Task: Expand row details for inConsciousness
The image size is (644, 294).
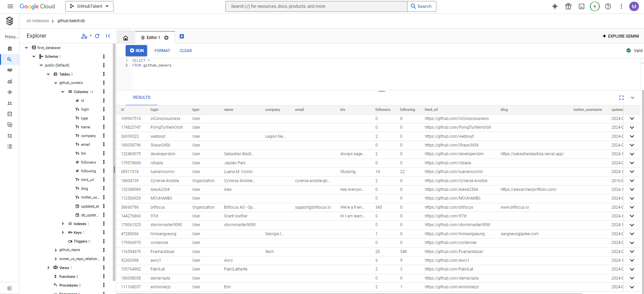Action: pos(632,119)
